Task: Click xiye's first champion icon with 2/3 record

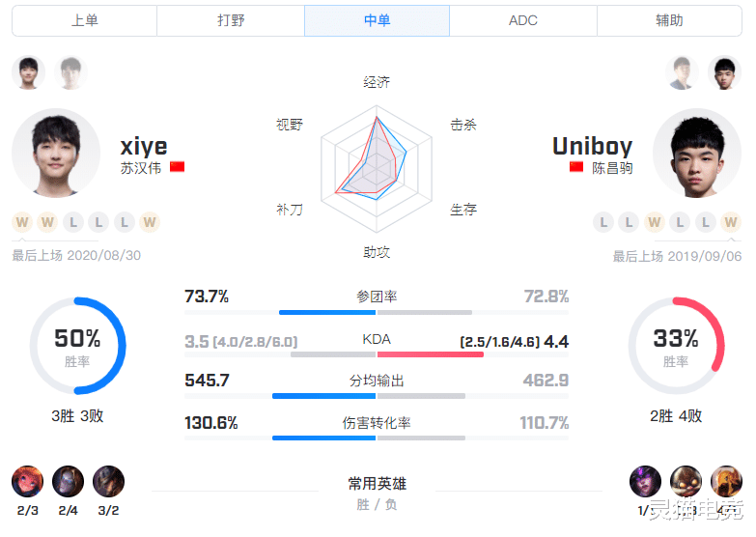Action: (x=27, y=481)
